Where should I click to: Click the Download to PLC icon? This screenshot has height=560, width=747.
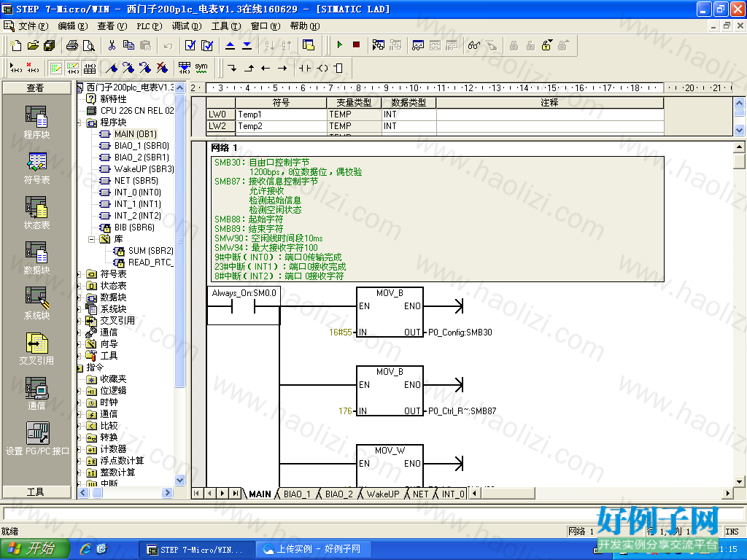(247, 45)
